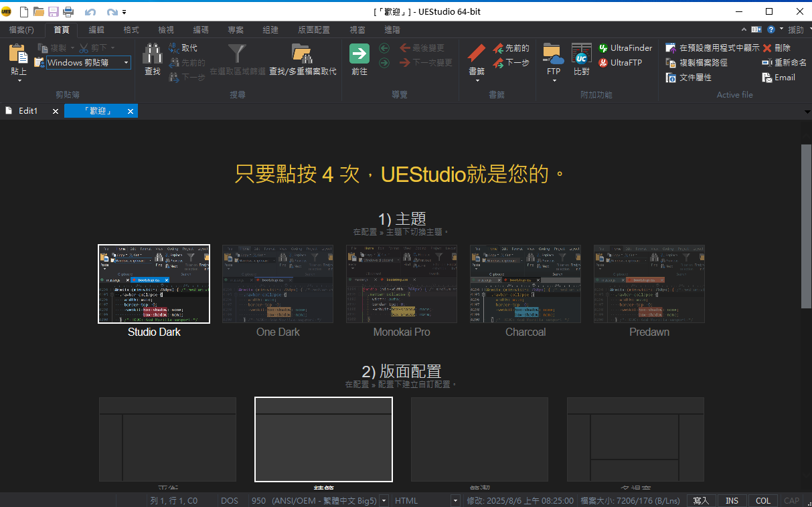The width and height of the screenshot is (812, 507).
Task: Go to 下一步 bookmark in 書籤 group
Action: (511, 63)
